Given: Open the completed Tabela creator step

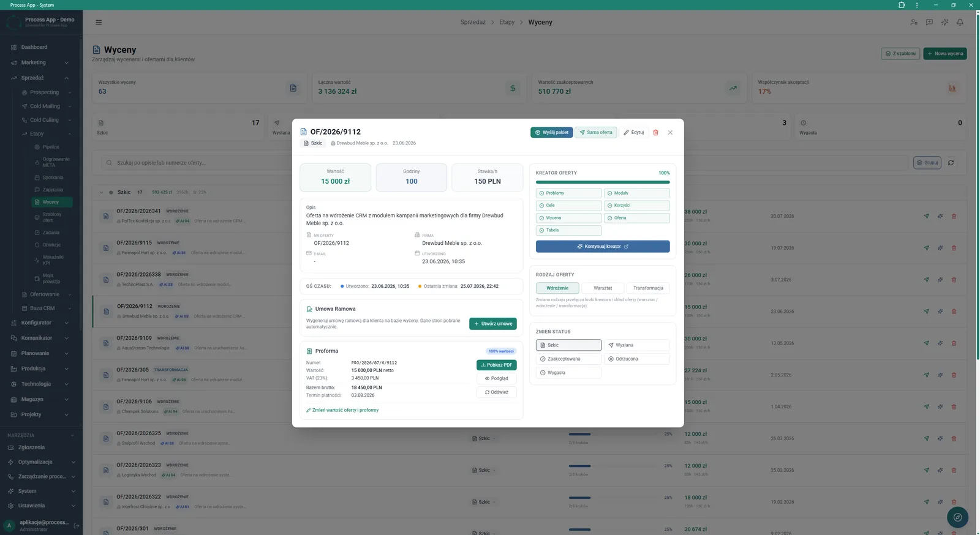Looking at the screenshot, I should pyautogui.click(x=568, y=230).
